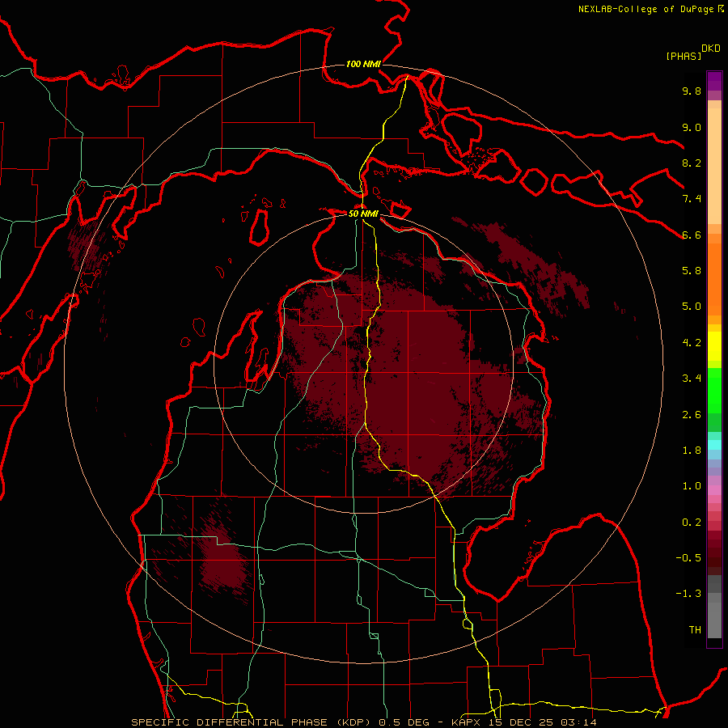Select the 9.0 value on the scale
Image resolution: width=728 pixels, height=728 pixels.
692,127
